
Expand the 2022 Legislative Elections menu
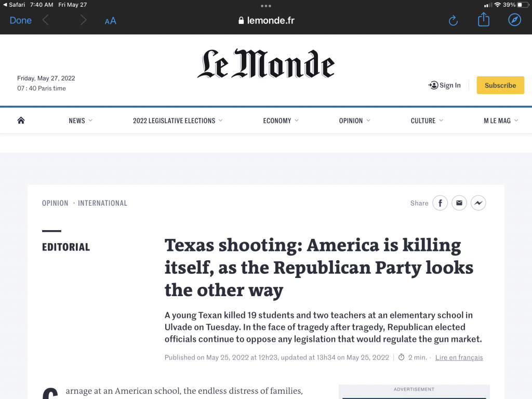(178, 121)
